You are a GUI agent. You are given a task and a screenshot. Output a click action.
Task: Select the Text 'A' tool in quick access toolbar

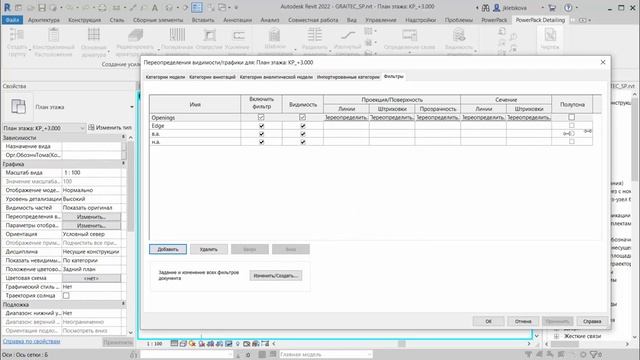click(155, 7)
